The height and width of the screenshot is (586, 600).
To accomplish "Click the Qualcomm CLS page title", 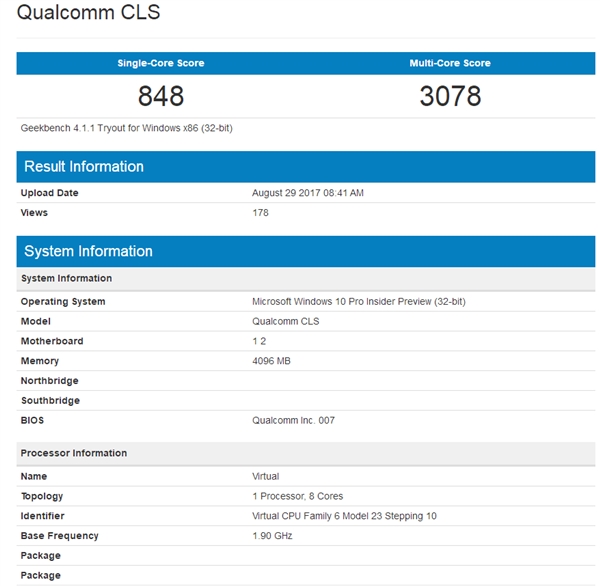I will click(x=88, y=14).
